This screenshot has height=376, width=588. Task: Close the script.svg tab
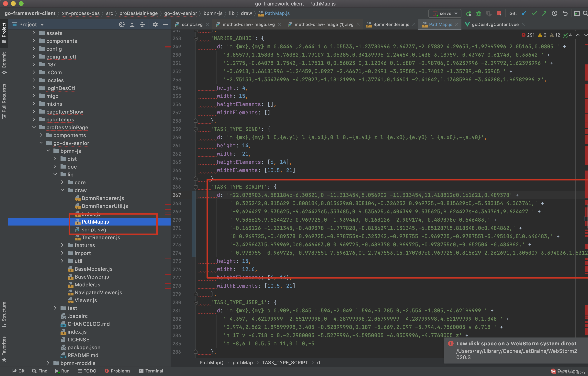click(x=207, y=24)
